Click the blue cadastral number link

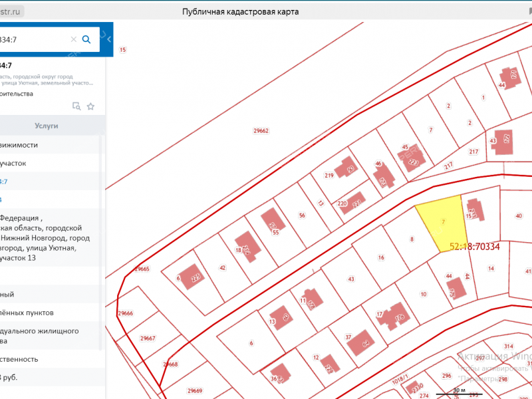(x=4, y=182)
